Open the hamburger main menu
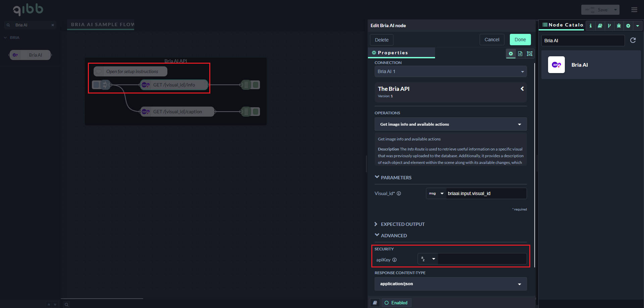Viewport: 644px width, 308px height. (634, 10)
